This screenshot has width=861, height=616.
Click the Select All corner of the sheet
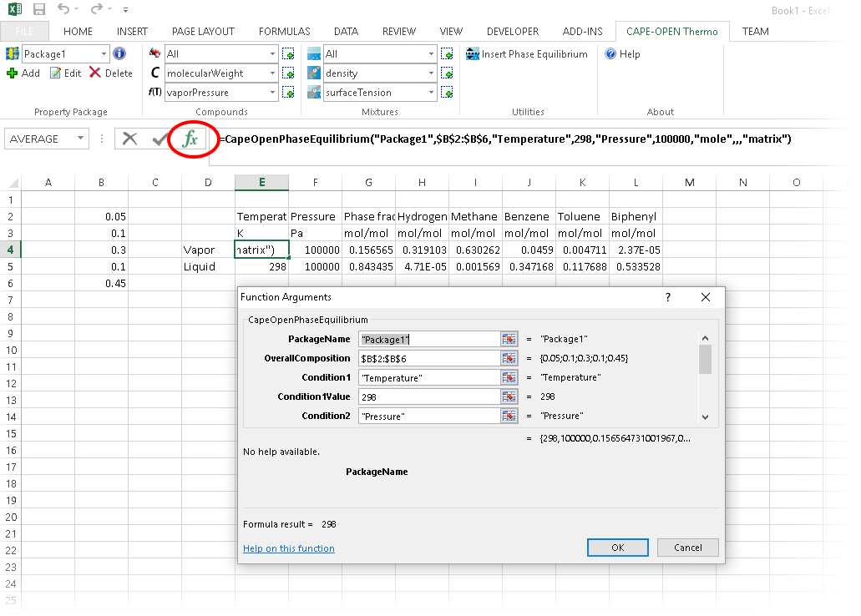click(x=12, y=183)
